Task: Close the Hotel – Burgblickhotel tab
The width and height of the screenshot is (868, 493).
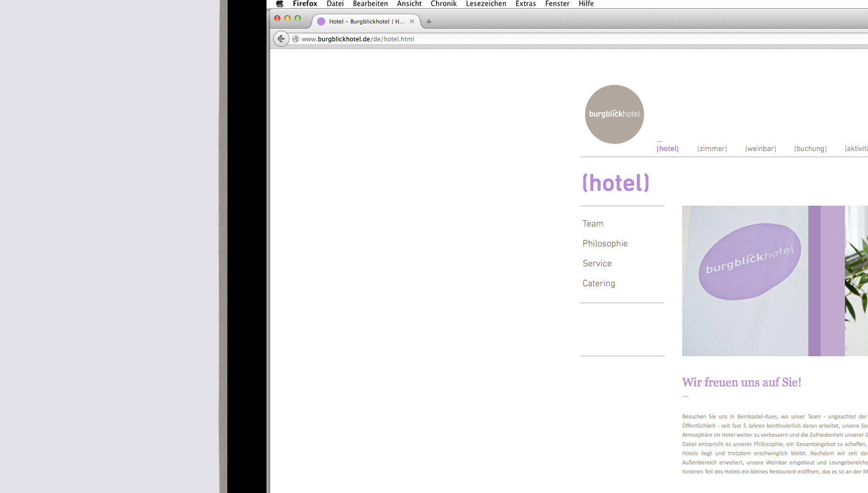Action: [412, 21]
